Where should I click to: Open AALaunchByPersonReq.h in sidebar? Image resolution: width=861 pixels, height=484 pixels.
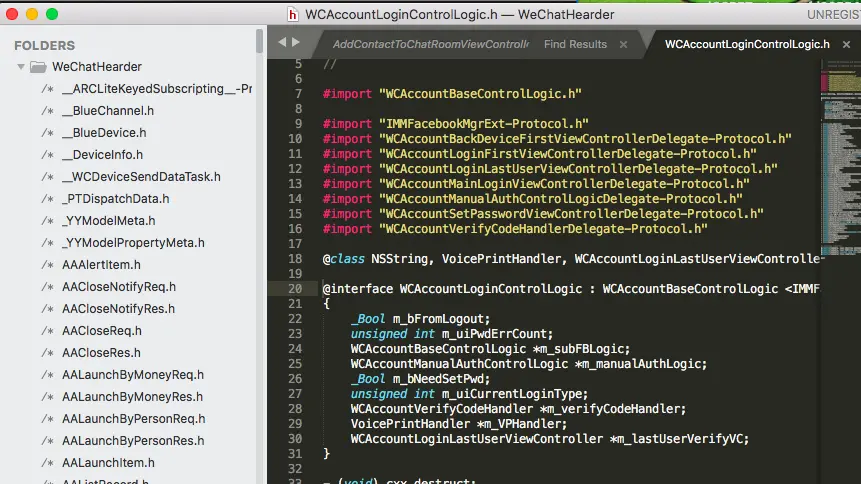pyautogui.click(x=133, y=419)
